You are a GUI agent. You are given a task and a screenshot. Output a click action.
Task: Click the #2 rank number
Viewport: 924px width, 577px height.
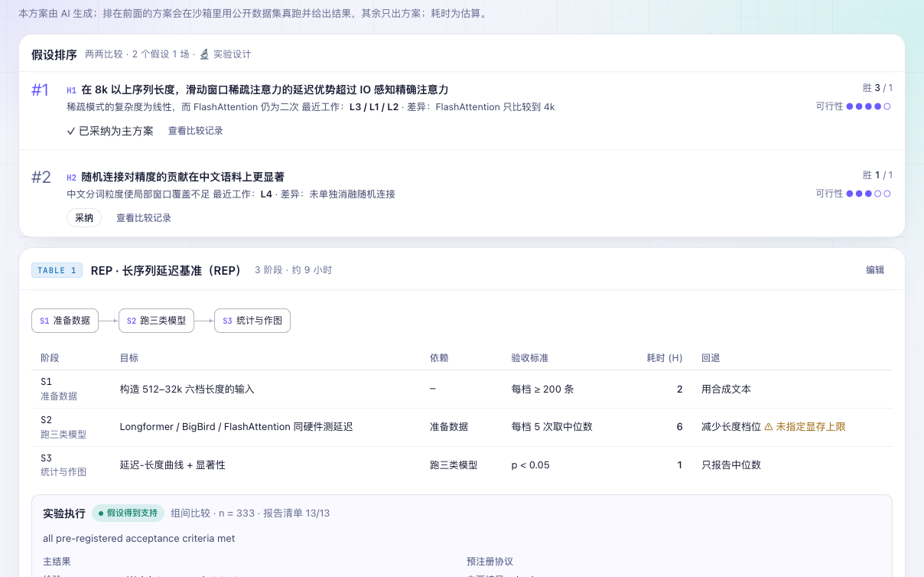click(41, 178)
